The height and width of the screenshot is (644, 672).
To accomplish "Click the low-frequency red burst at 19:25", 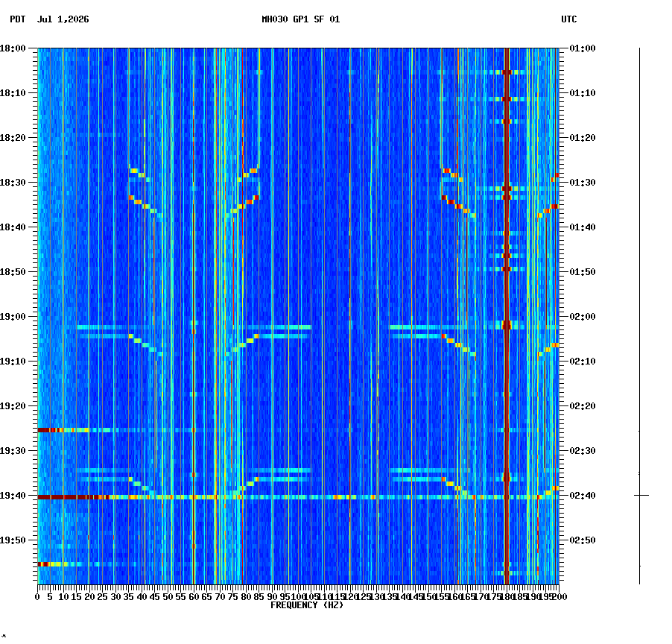I will [63, 430].
